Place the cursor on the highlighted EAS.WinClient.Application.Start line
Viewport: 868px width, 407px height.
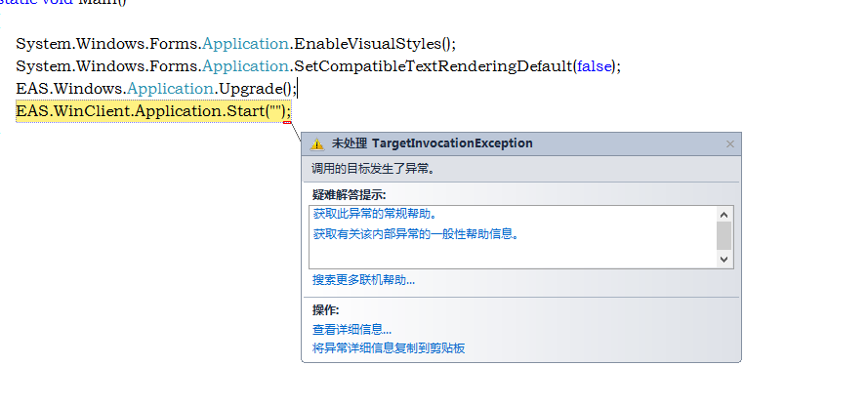tap(146, 111)
